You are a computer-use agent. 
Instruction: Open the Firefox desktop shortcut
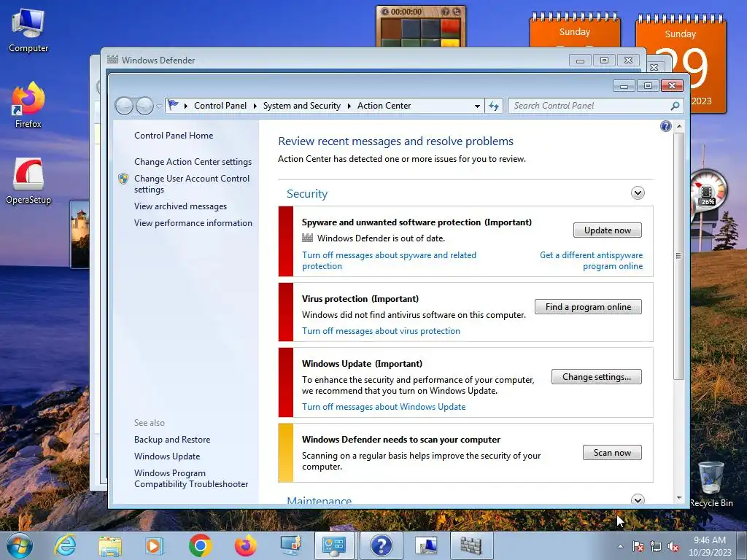[28, 105]
